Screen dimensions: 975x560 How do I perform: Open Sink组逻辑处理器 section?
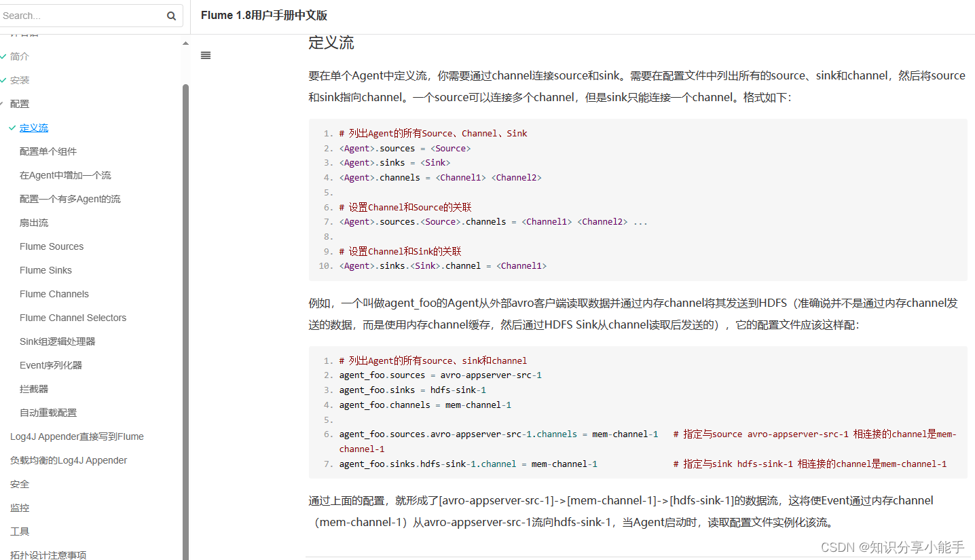58,341
